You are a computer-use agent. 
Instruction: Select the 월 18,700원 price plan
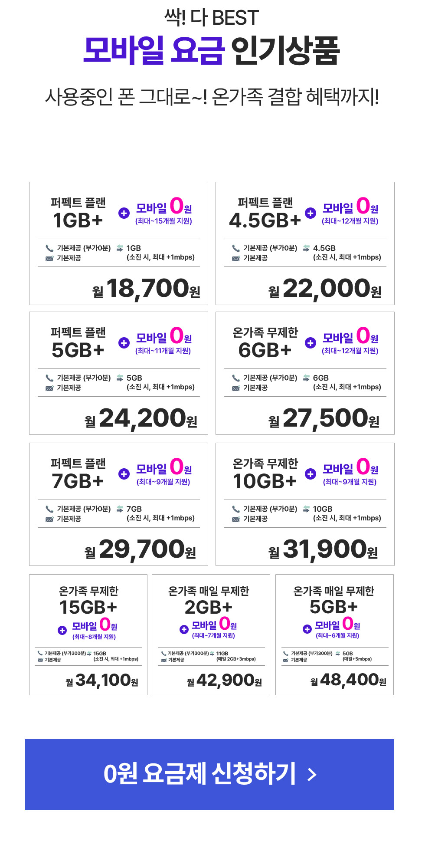pyautogui.click(x=118, y=243)
